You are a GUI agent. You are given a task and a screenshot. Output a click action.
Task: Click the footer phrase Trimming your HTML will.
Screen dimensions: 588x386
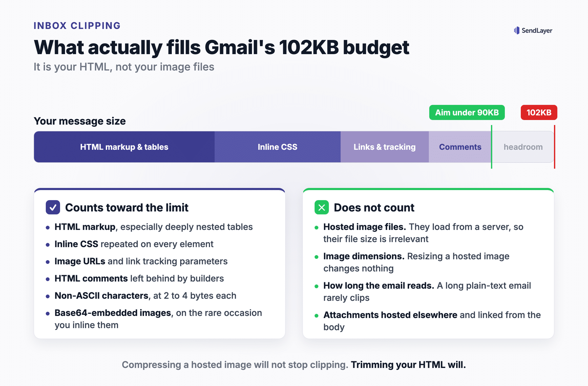pyautogui.click(x=408, y=365)
